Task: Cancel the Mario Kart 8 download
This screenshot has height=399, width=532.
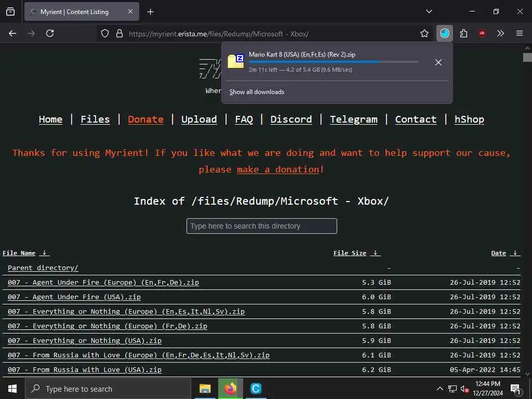Action: [x=438, y=62]
